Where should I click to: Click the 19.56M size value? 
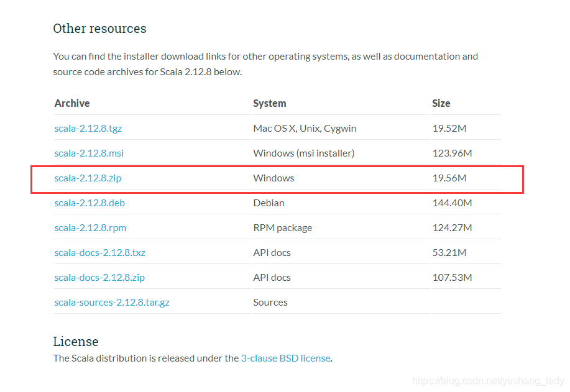point(449,178)
